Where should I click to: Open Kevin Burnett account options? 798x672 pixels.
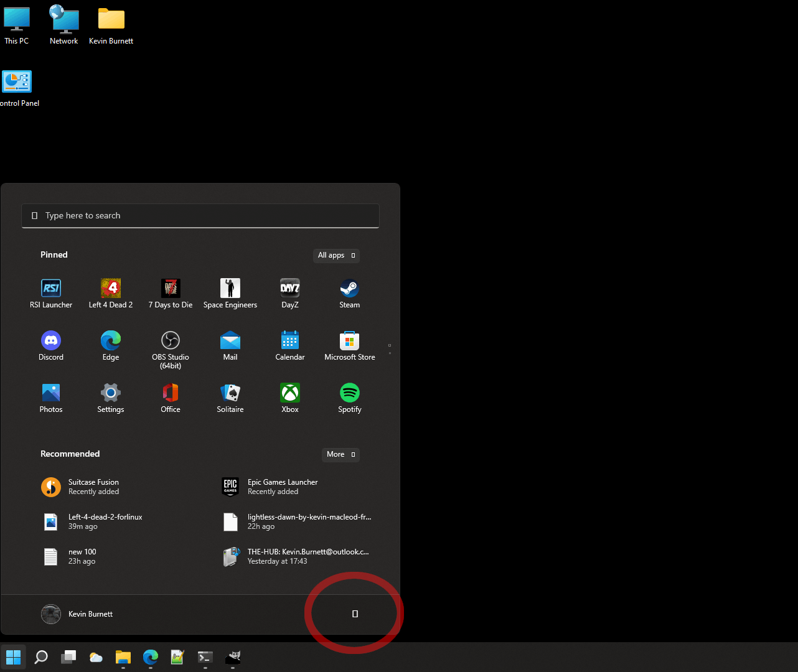click(x=76, y=614)
